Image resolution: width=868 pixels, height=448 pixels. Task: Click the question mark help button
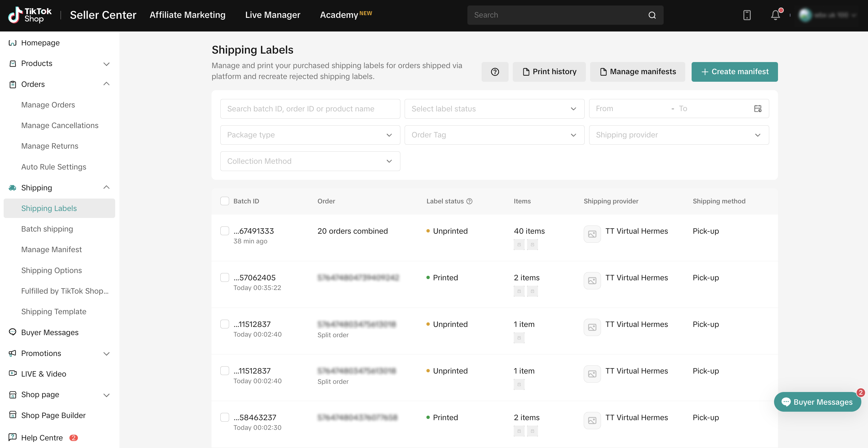pos(495,72)
